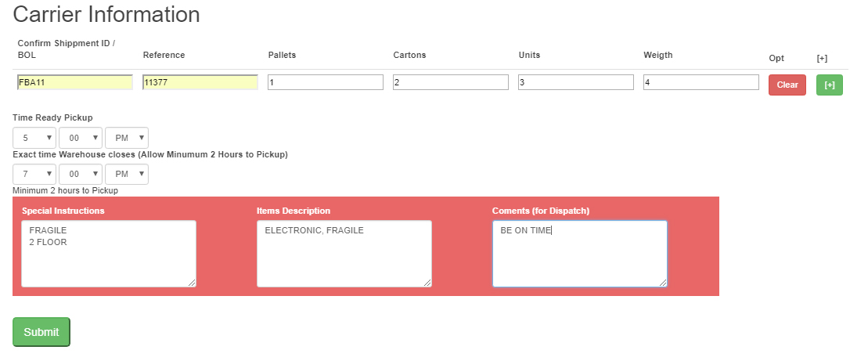This screenshot has height=361, width=868.
Task: Open warehouse closing AM/PM dropdown
Action: pos(127,174)
